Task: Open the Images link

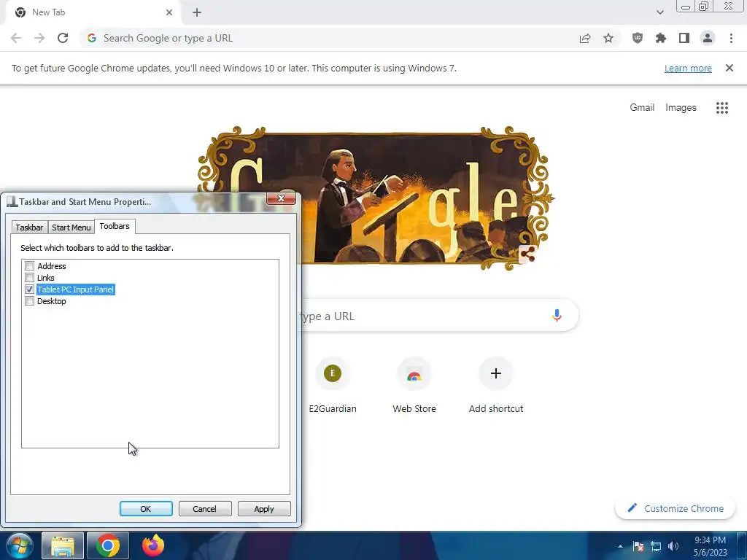Action: click(681, 108)
